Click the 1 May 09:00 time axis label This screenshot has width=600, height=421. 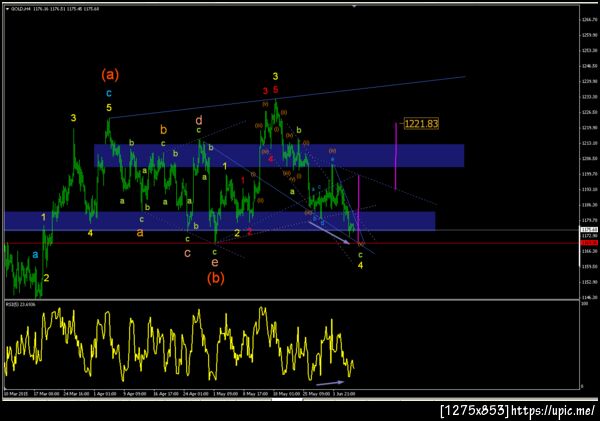225,393
